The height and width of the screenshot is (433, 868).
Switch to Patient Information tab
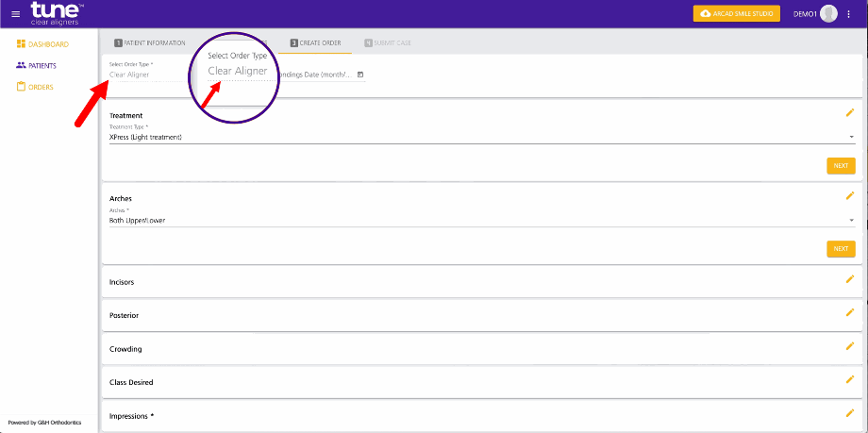pyautogui.click(x=149, y=42)
